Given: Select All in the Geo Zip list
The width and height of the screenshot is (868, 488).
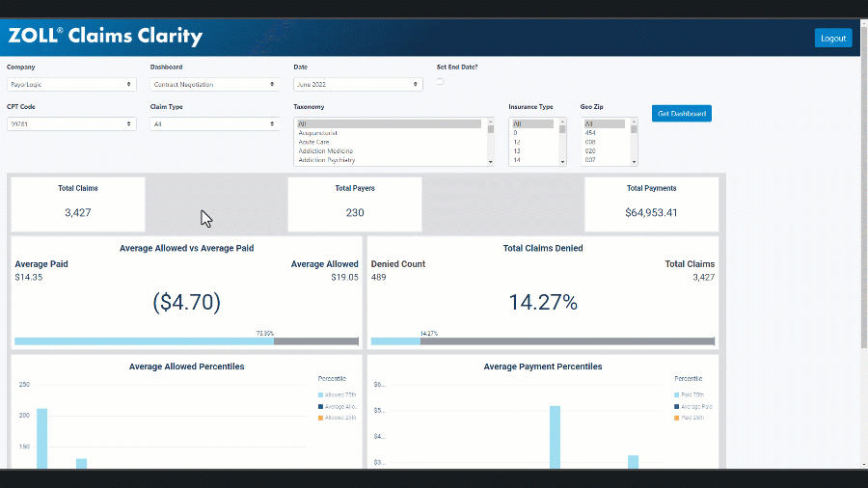Looking at the screenshot, I should 605,124.
